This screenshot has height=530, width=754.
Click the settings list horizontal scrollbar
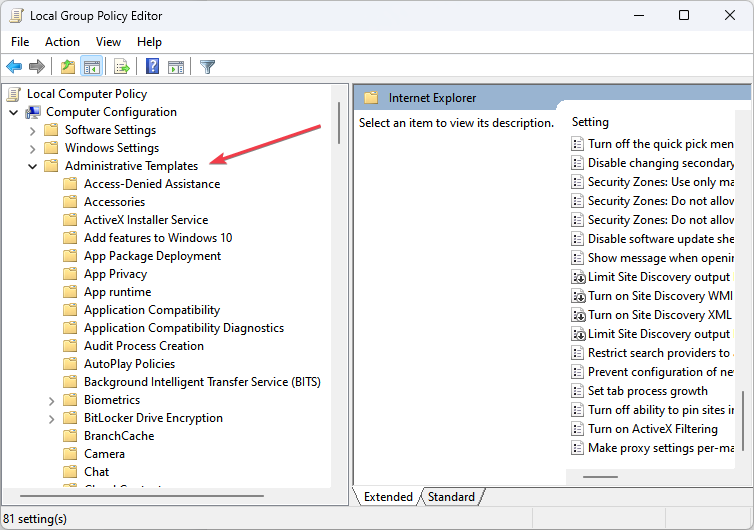601,477
